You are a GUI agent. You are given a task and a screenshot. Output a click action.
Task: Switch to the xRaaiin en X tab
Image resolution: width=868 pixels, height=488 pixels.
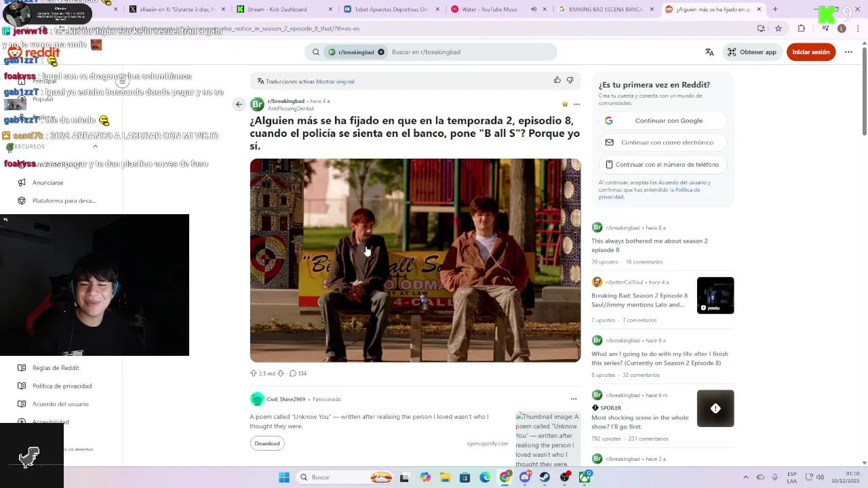172,9
